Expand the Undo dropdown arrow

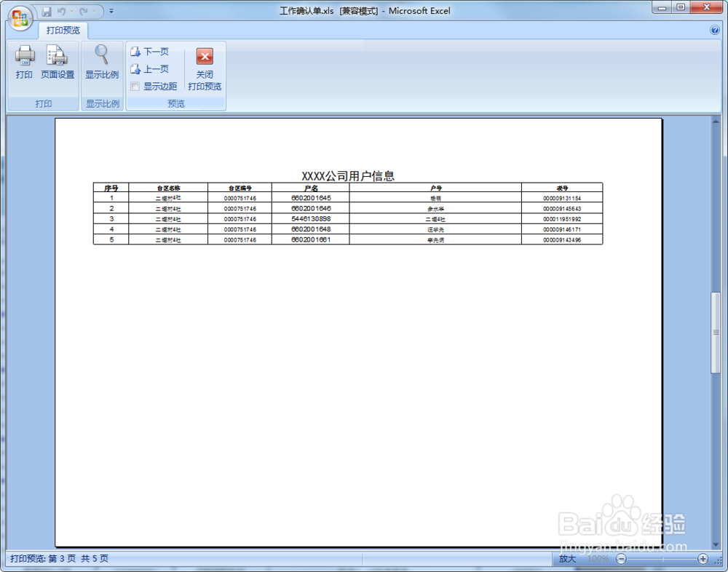point(72,11)
